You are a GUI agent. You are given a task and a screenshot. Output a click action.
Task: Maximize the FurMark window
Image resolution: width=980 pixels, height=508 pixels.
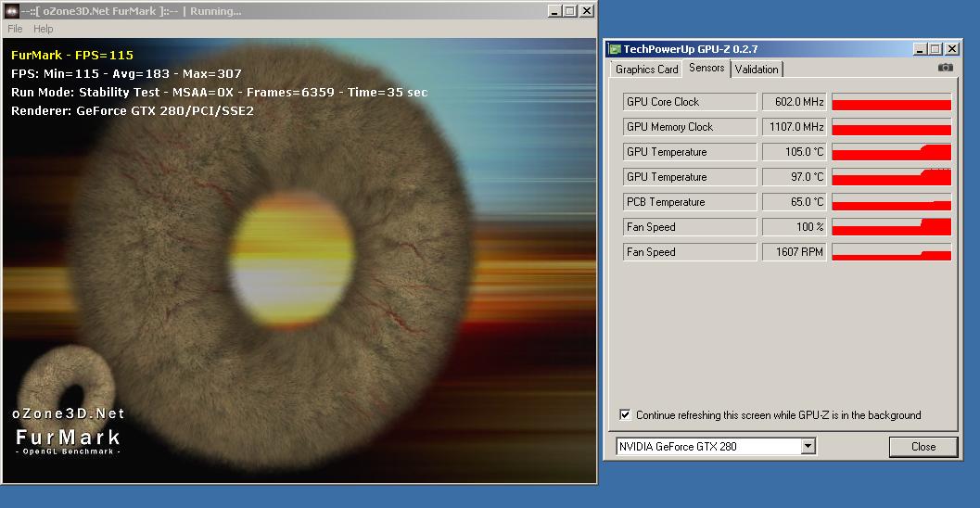570,10
